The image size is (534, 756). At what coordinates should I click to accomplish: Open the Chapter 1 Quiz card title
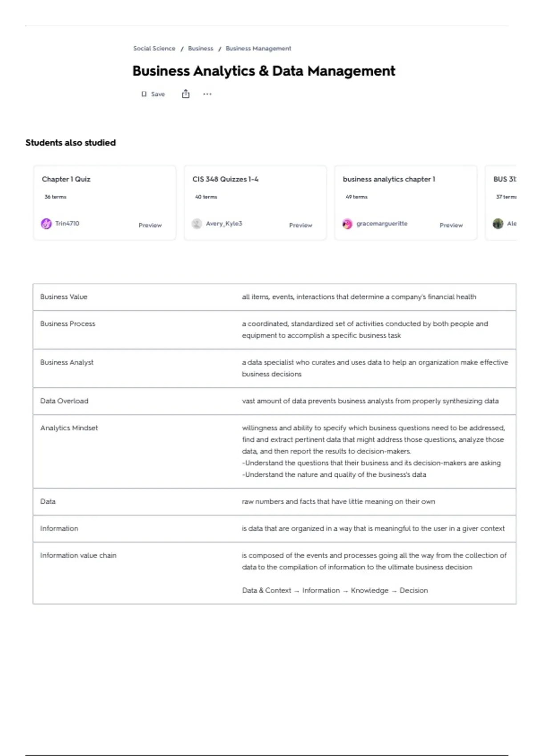(66, 179)
